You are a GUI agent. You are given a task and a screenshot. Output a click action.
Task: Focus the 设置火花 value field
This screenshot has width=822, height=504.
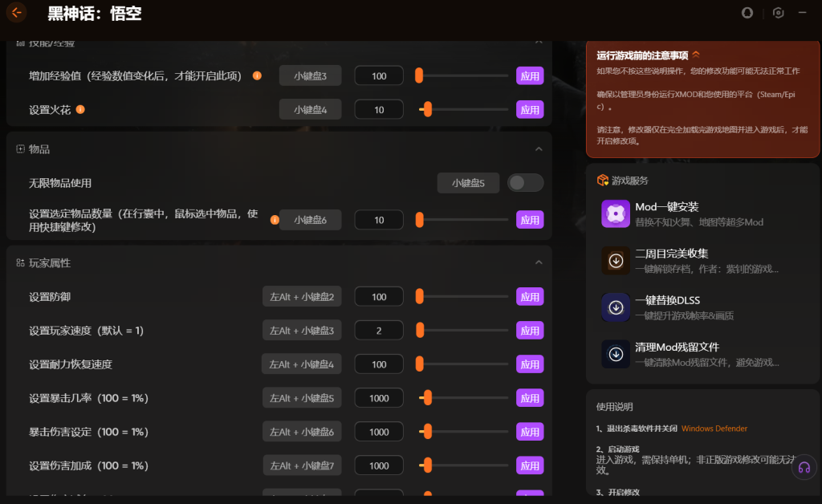[379, 110]
